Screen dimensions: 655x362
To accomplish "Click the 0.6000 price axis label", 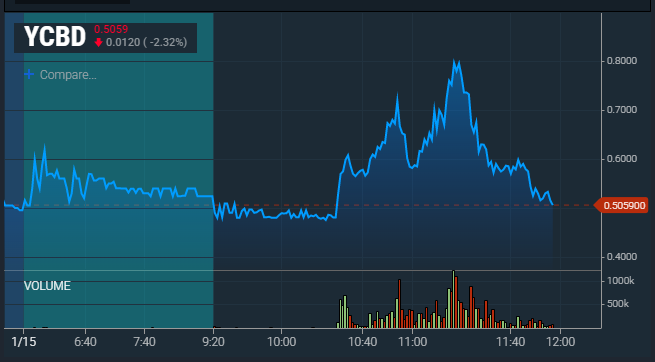I will pyautogui.click(x=622, y=159).
